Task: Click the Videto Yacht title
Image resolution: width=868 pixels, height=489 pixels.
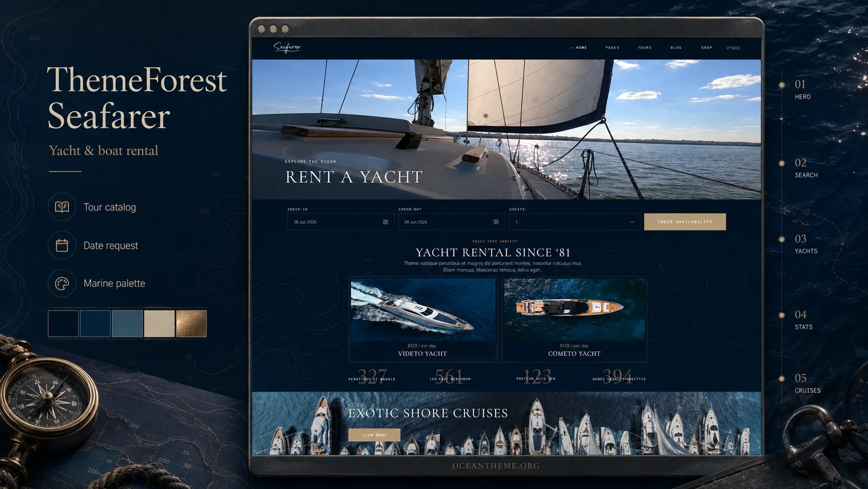Action: (x=423, y=354)
